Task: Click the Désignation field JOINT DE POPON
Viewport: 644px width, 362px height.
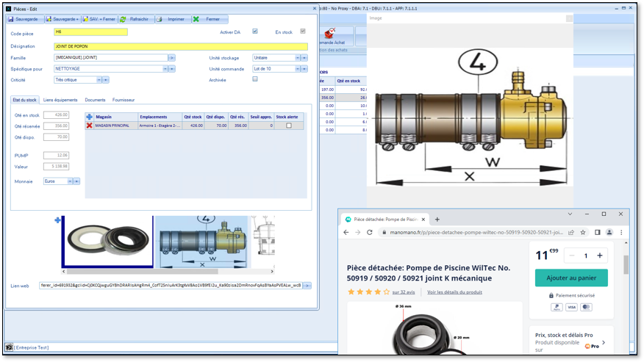Action: [x=181, y=46]
